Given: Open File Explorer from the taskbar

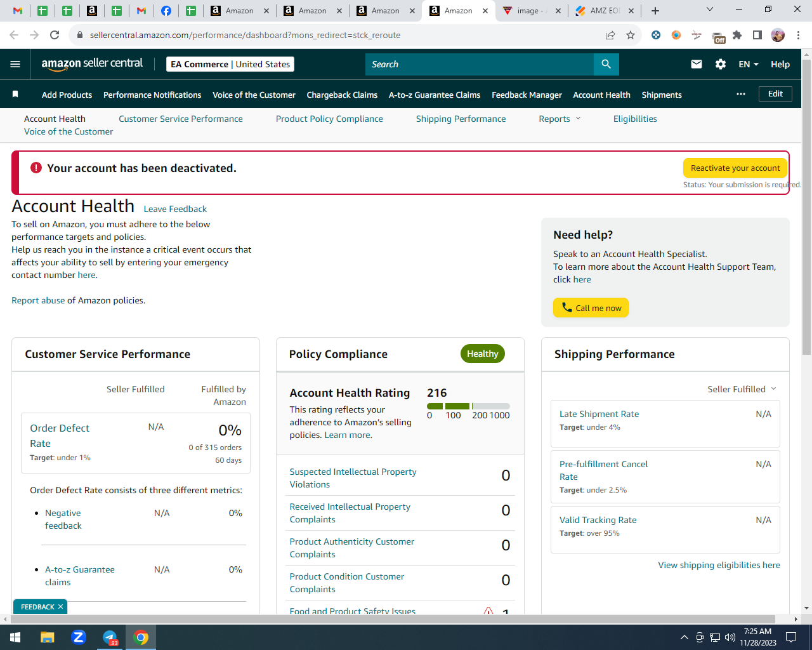Looking at the screenshot, I should pos(47,637).
